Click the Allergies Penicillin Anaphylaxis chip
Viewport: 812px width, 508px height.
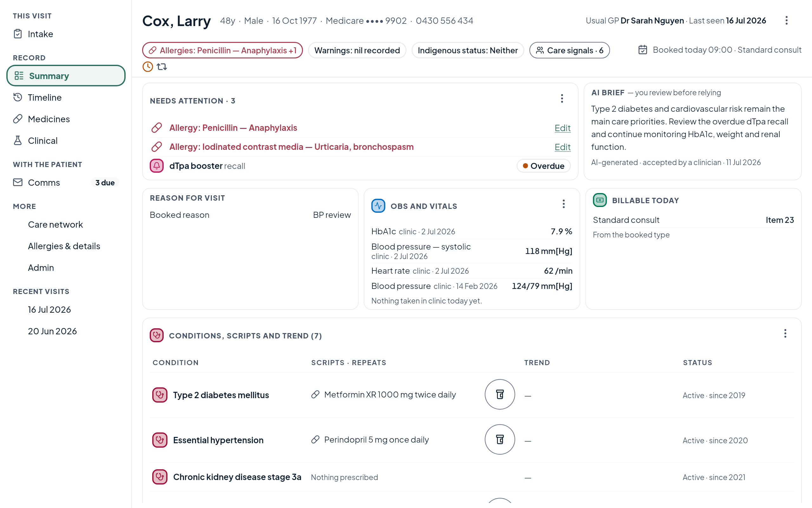click(x=222, y=50)
